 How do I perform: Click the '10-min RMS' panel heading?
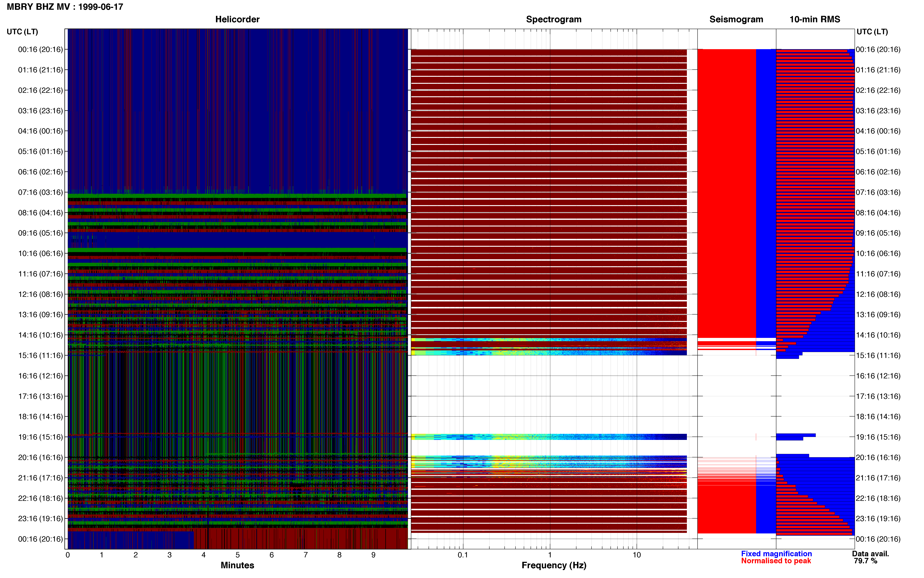[815, 20]
